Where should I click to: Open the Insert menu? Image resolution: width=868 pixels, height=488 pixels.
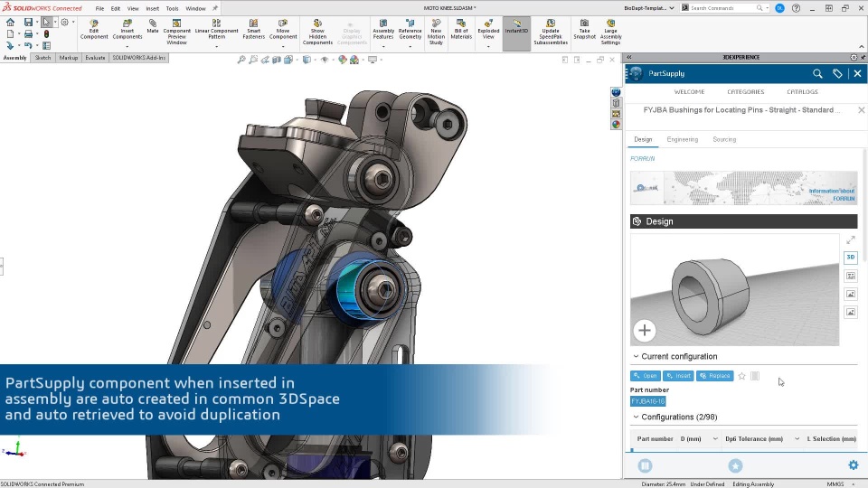152,8
